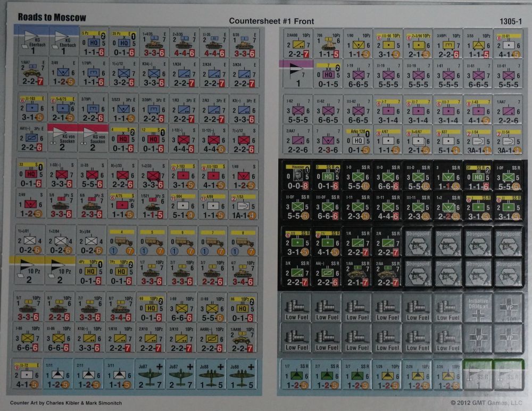Click the Countersheet #1 Front heading
This screenshot has width=532, height=411.
tap(271, 21)
